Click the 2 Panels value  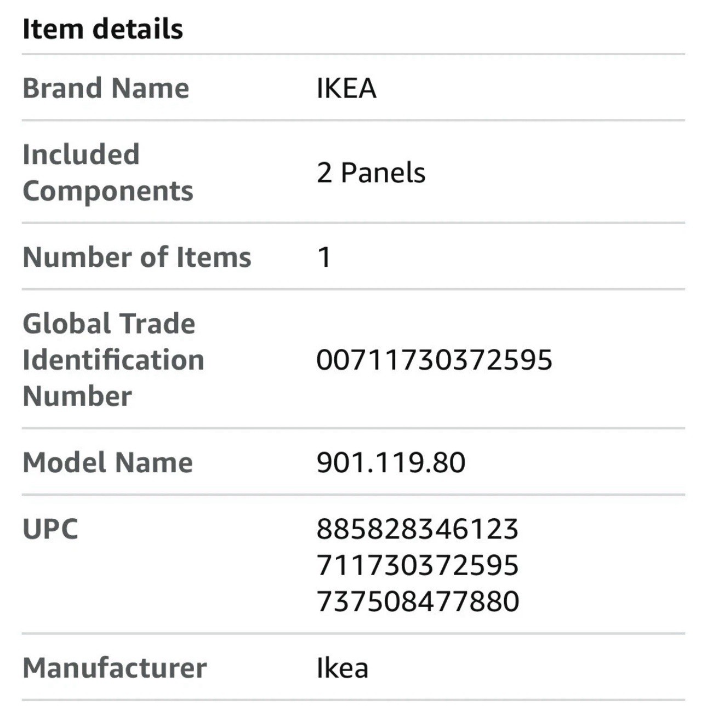coord(371,173)
